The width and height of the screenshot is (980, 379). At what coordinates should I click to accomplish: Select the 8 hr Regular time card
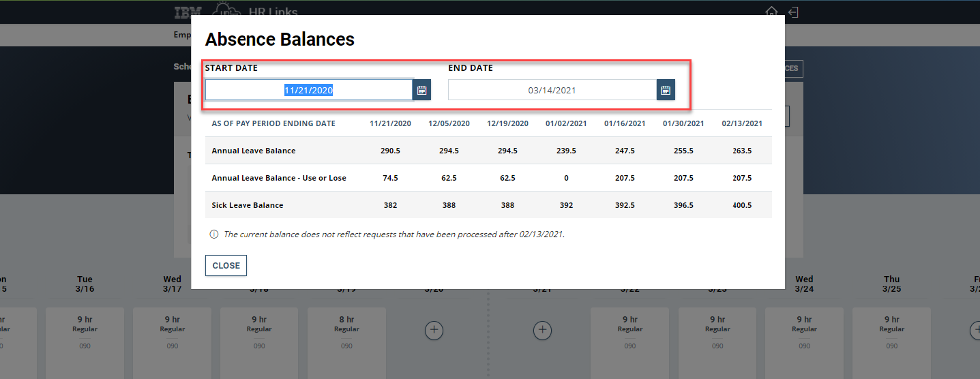tap(346, 343)
